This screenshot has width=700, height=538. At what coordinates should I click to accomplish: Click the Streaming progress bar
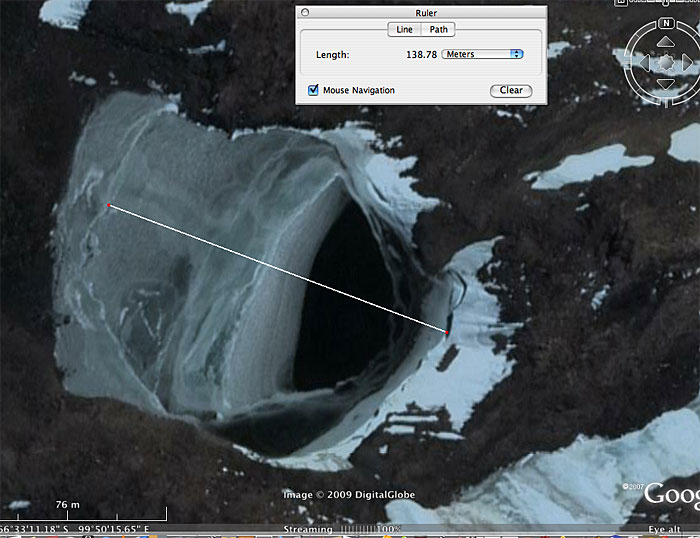352,529
